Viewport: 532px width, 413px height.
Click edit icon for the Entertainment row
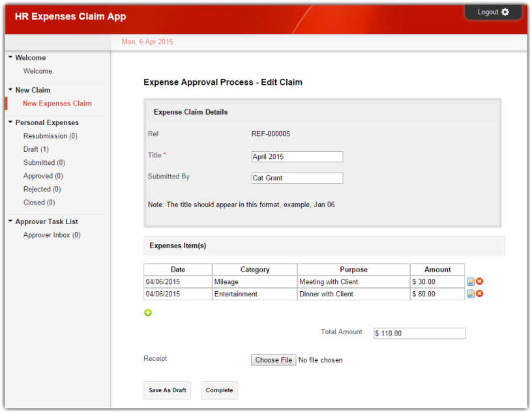point(471,294)
